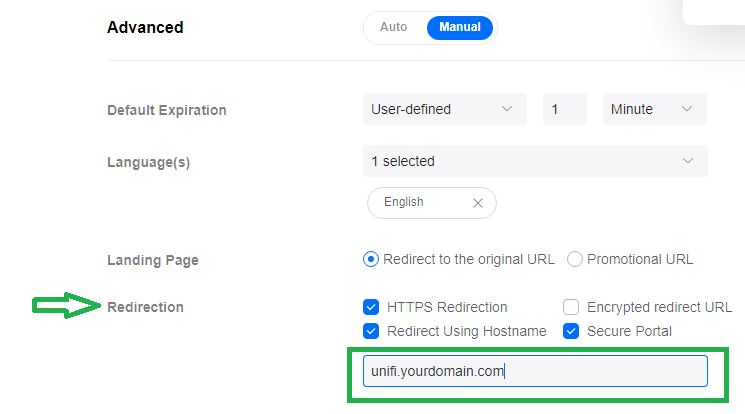This screenshot has width=745, height=414.
Task: Click the expiration value field showing 1
Action: (x=564, y=109)
